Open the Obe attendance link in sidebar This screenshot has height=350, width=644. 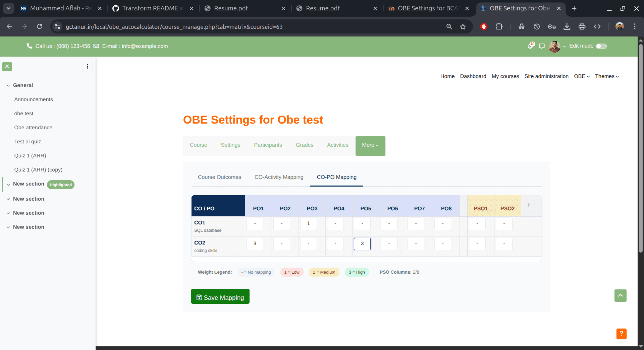click(33, 127)
